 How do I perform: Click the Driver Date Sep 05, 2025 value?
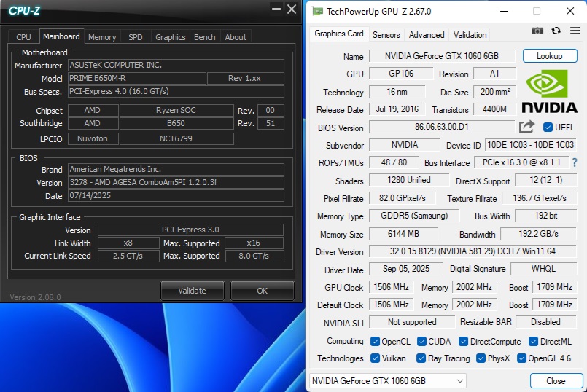click(x=406, y=269)
